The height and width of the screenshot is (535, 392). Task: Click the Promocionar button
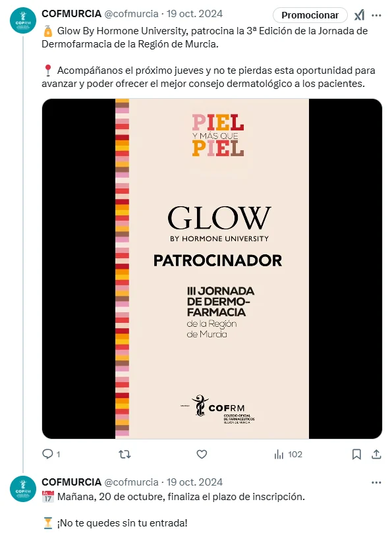click(x=310, y=15)
